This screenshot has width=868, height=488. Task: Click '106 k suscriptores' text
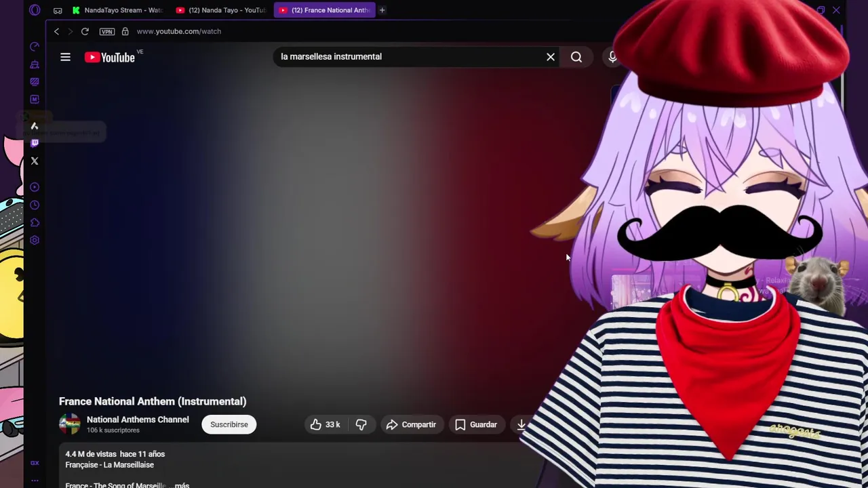[x=113, y=430]
